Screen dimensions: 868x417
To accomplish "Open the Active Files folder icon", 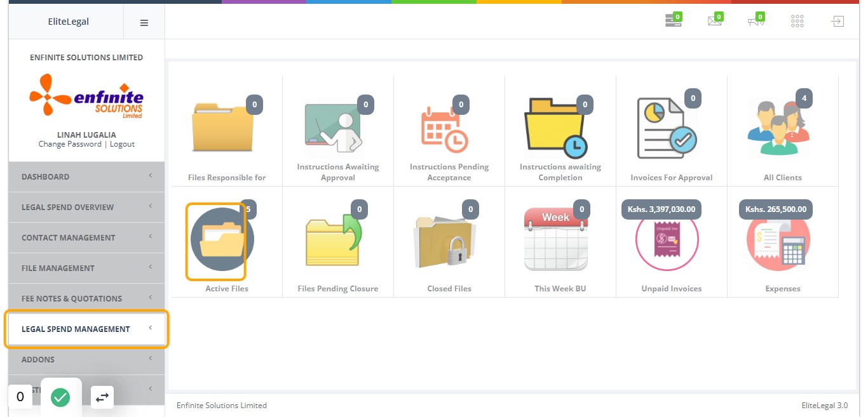I will [x=222, y=240].
